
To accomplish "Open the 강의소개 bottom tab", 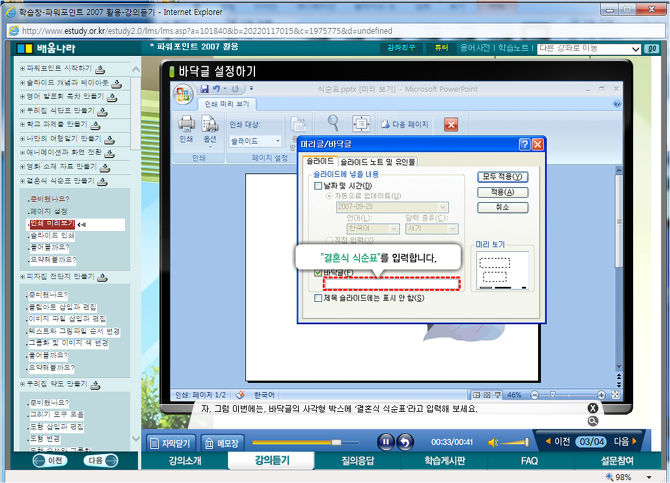I will [x=185, y=461].
